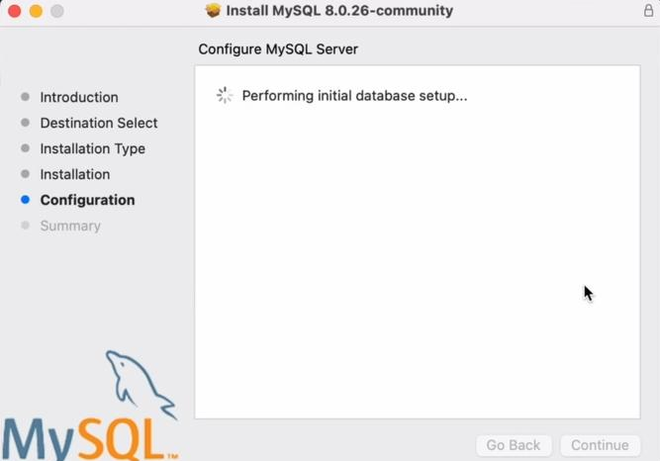660x461 pixels.
Task: Click the "Performing initial database setup" status text
Action: [355, 96]
